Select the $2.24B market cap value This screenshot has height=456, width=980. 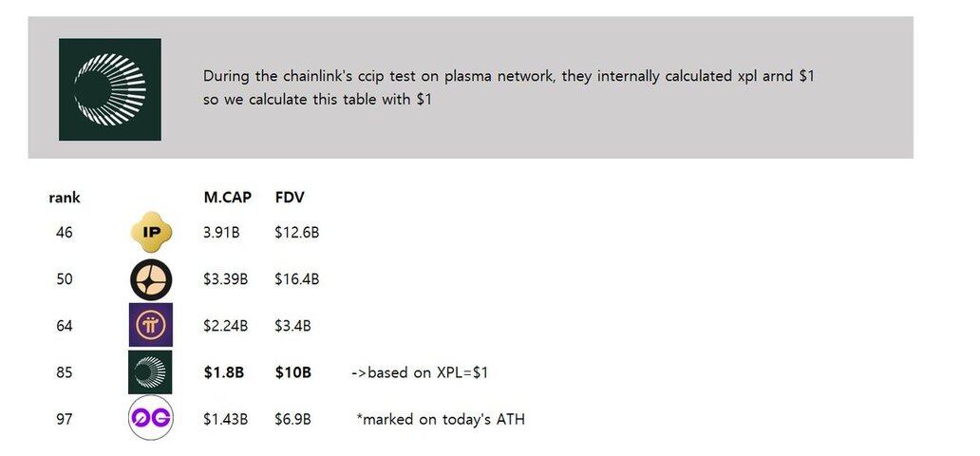[226, 326]
